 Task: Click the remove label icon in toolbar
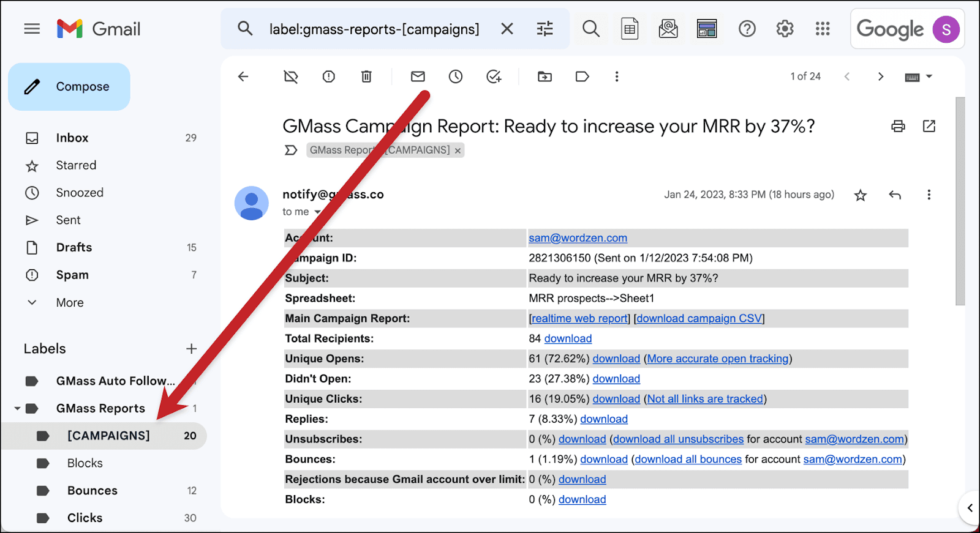[291, 76]
